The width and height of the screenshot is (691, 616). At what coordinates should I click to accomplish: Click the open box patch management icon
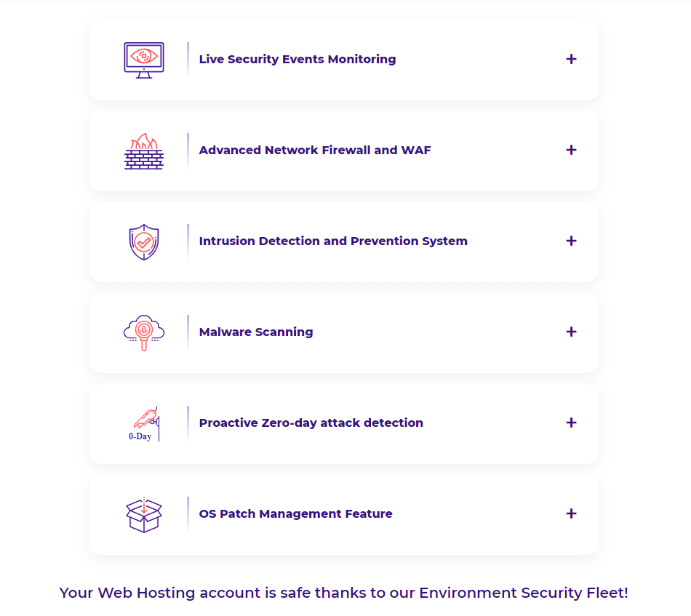(144, 515)
